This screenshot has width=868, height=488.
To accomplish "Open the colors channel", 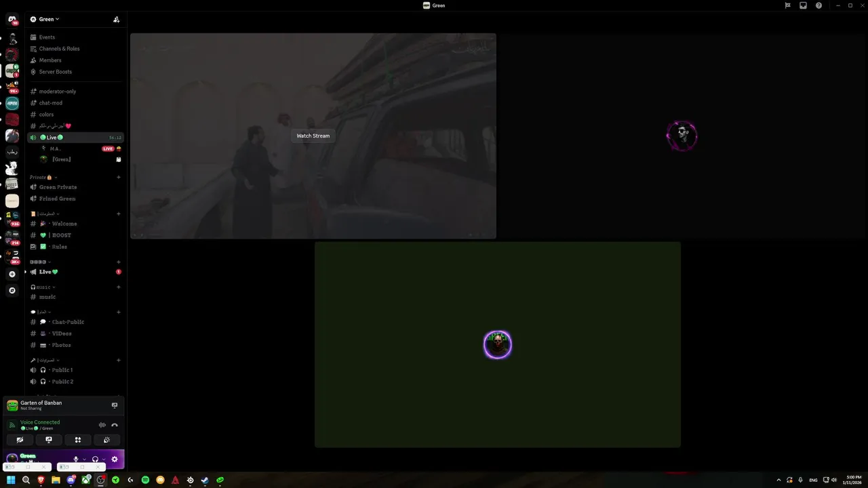I will click(46, 115).
